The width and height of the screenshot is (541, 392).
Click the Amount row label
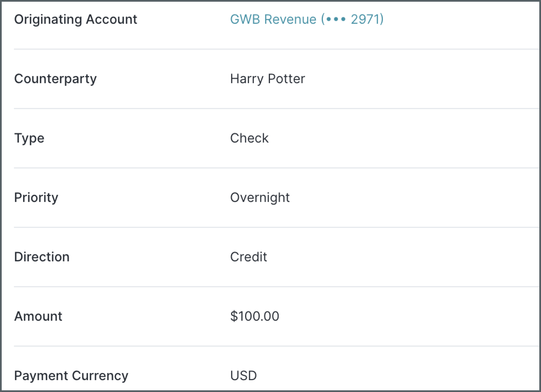(38, 316)
